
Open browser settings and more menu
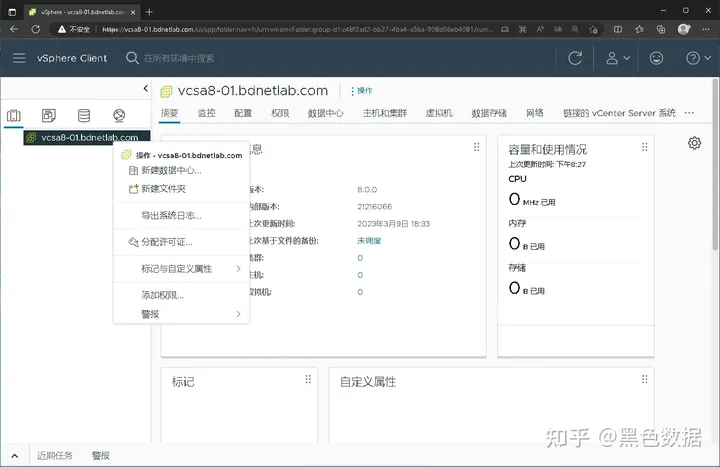[x=706, y=29]
